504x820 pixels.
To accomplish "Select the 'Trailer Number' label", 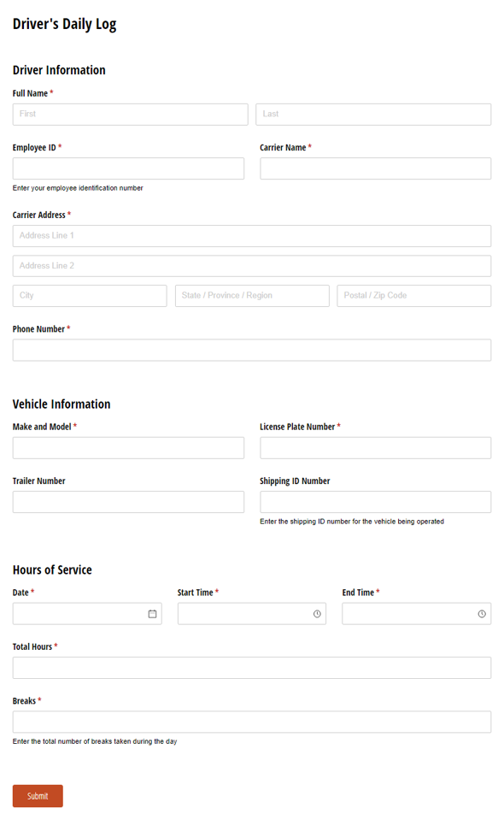I will coord(39,481).
